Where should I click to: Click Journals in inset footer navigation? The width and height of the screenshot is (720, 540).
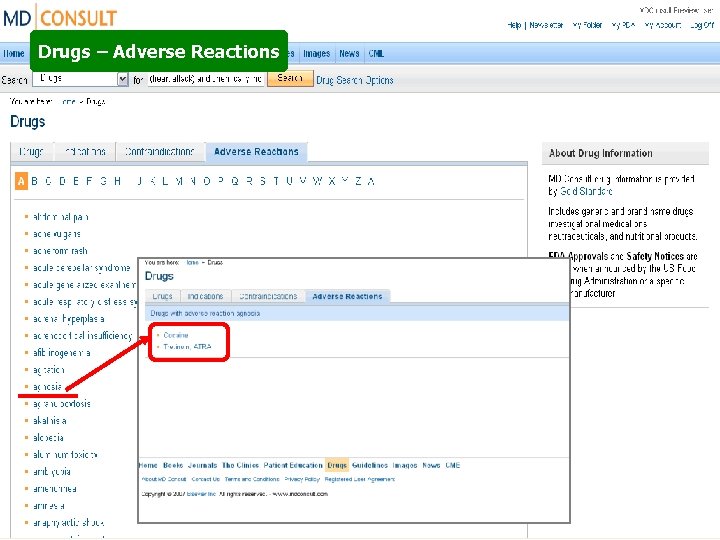tap(202, 465)
